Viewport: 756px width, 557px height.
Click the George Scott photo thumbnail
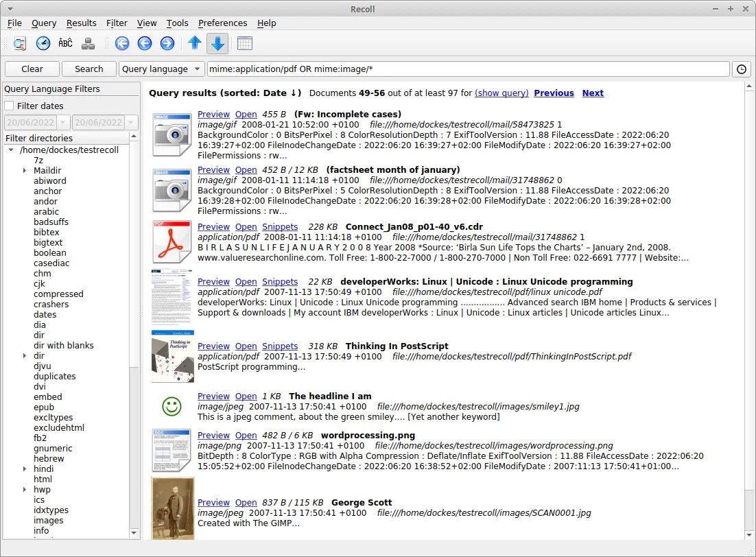pos(173,508)
